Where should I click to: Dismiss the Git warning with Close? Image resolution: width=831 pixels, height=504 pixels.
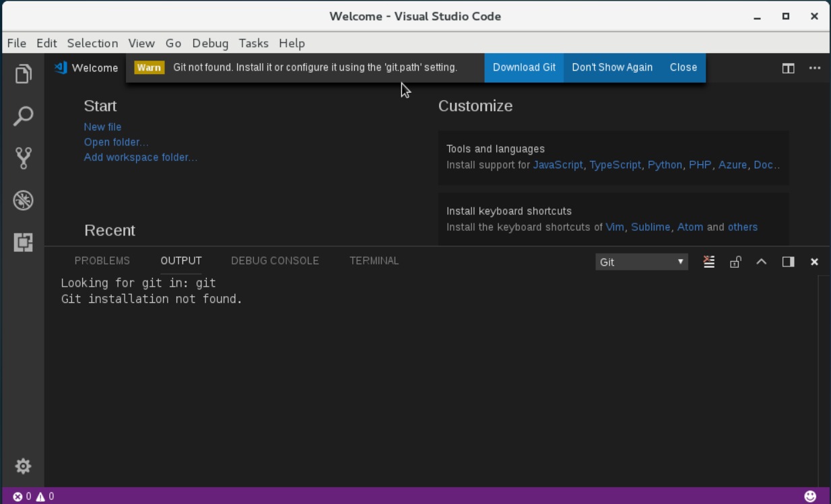click(683, 67)
